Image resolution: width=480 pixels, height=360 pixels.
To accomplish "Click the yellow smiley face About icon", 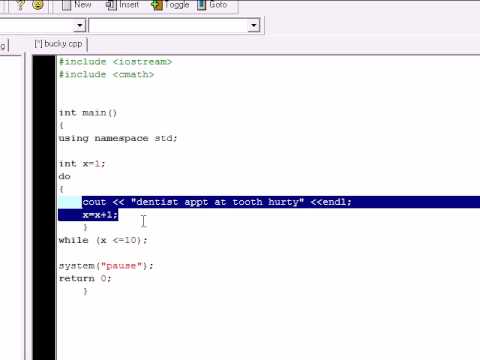I will pos(38,4).
